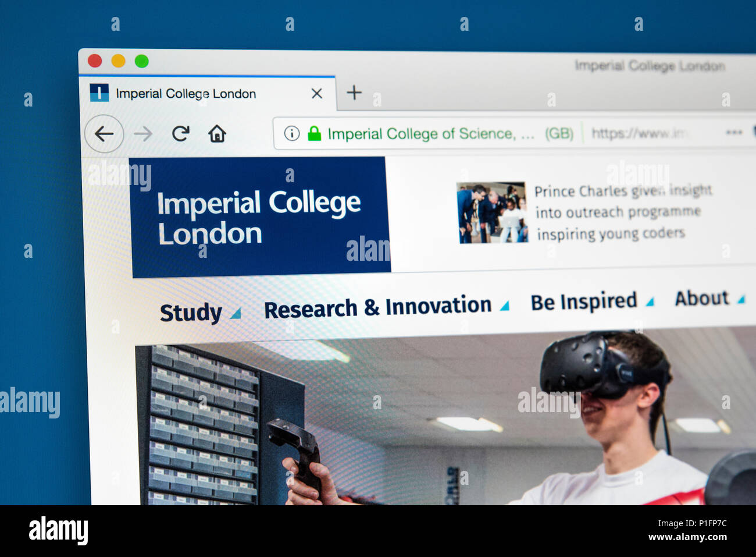756x557 pixels.
Task: Close the Imperial College London tab
Action: [x=316, y=93]
